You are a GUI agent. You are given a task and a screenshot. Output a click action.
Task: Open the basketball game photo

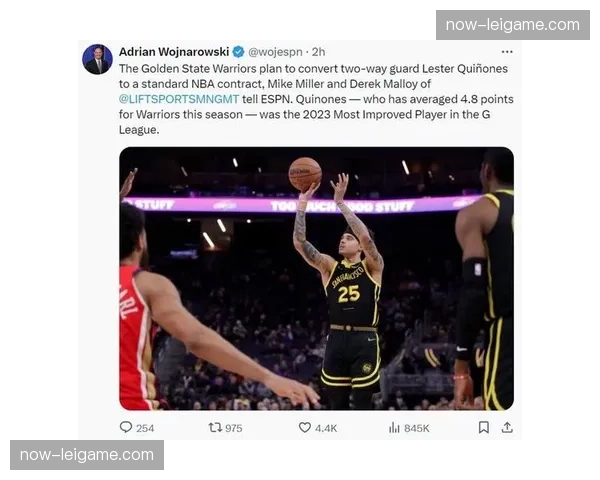pos(316,279)
